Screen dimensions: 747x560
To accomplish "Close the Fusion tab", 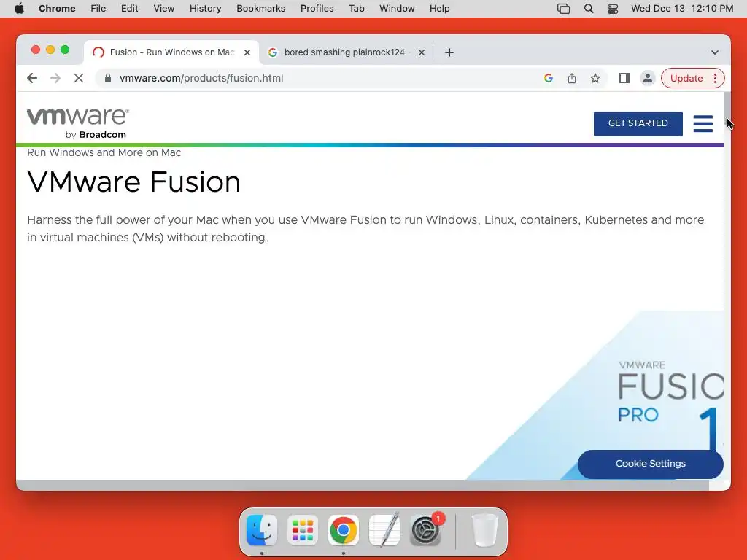I will [x=247, y=52].
